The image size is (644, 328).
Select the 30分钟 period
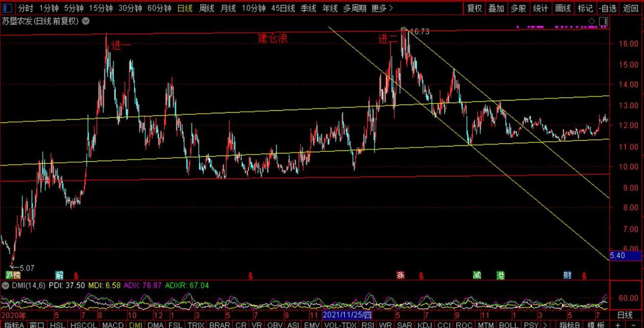tap(130, 8)
